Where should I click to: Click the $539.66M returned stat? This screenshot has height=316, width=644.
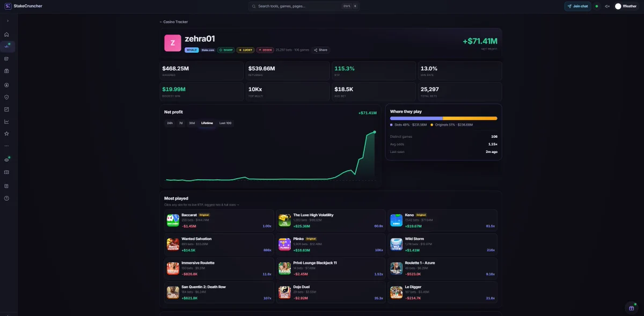[288, 71]
